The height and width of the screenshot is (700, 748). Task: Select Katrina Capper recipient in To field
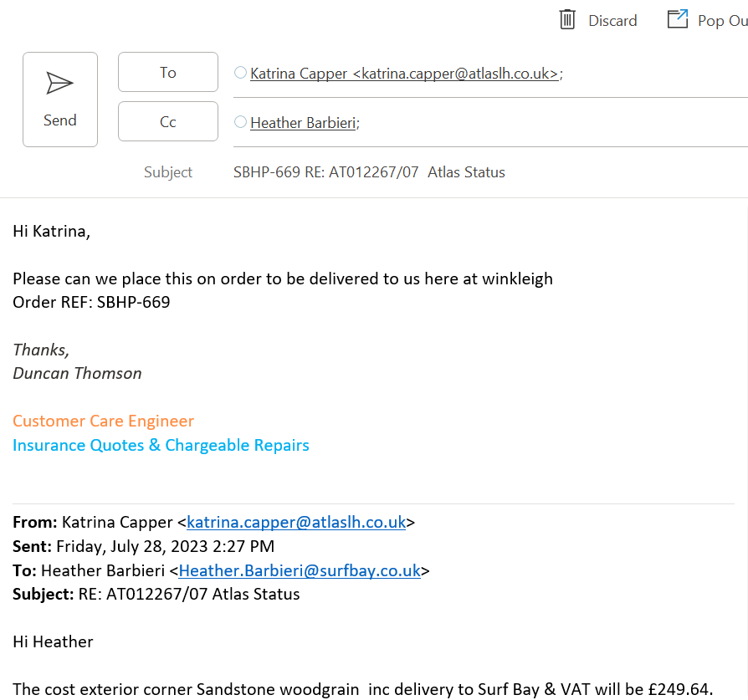(x=404, y=74)
